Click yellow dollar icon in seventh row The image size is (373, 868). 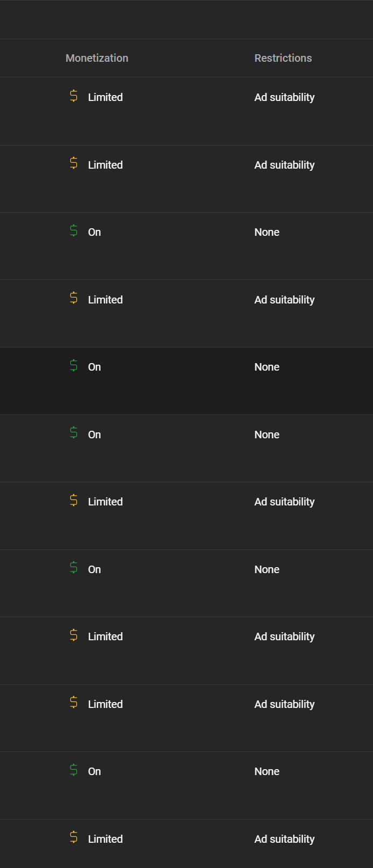coord(74,501)
